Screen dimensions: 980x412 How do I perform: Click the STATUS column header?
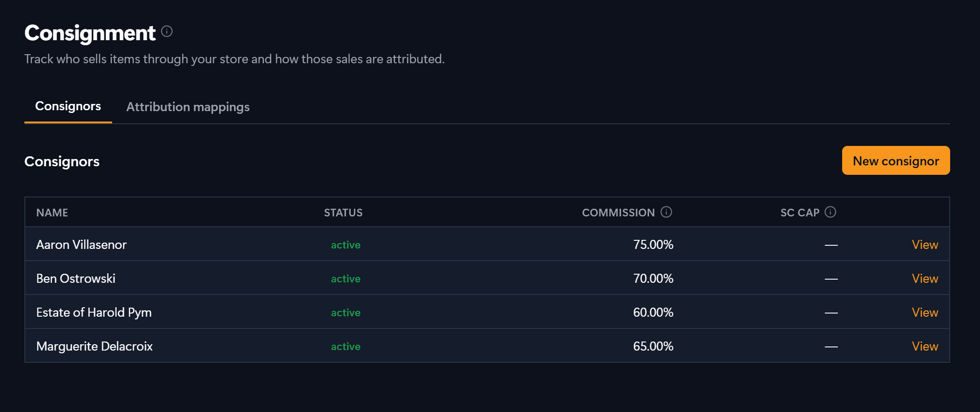(x=343, y=212)
